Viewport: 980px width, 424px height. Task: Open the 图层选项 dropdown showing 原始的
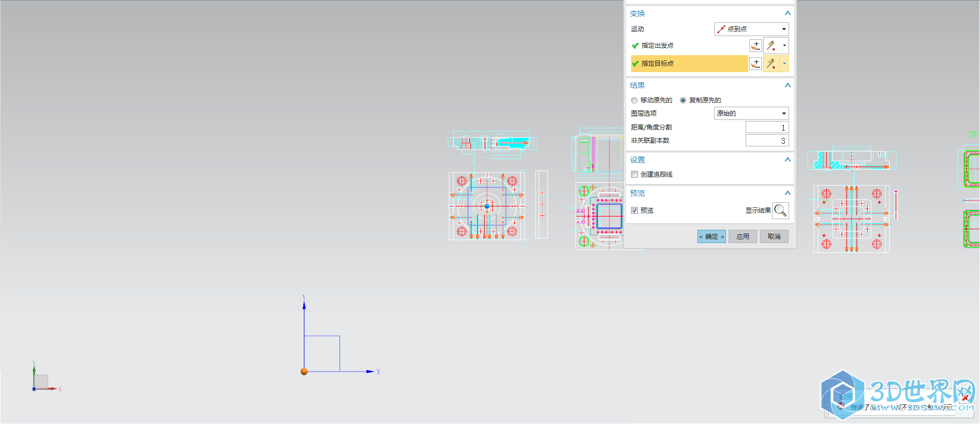click(x=751, y=114)
